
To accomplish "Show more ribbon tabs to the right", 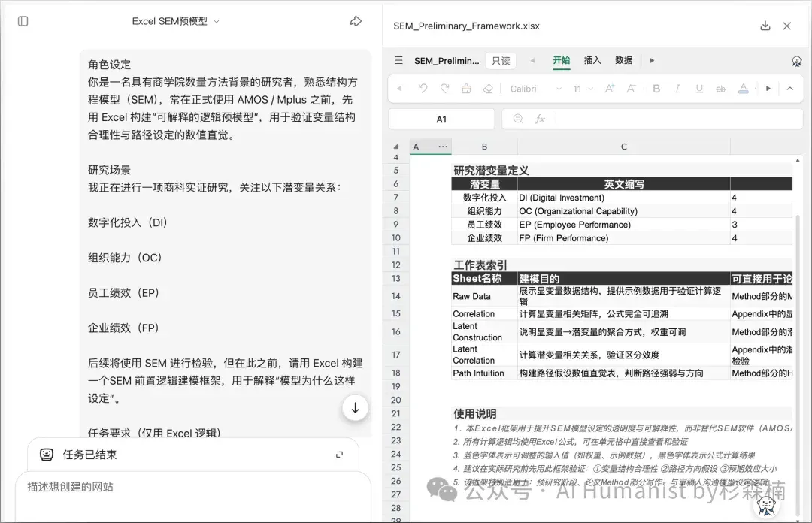I will pyautogui.click(x=652, y=61).
